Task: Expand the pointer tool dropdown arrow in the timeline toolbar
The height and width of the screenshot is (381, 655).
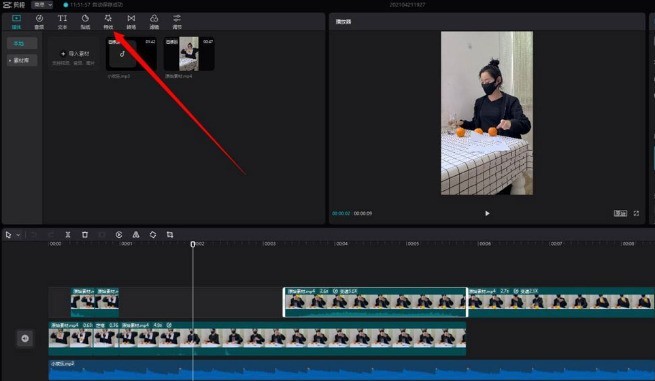Action: (18, 235)
